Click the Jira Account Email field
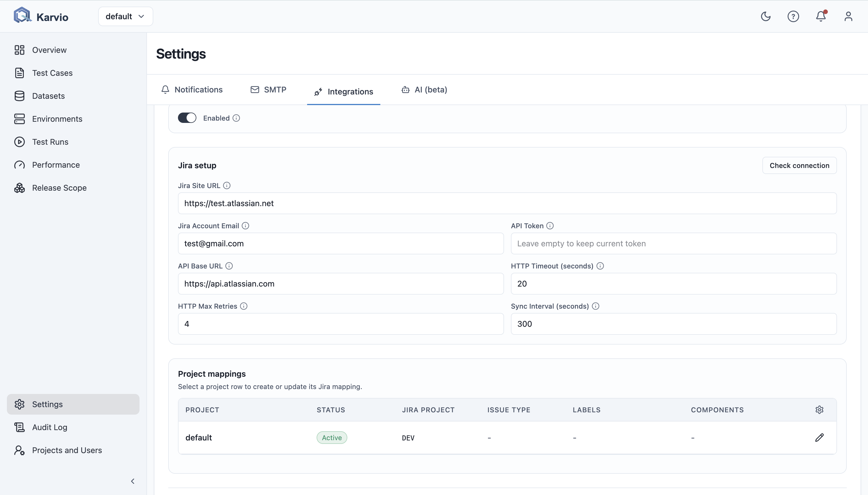 pos(341,243)
